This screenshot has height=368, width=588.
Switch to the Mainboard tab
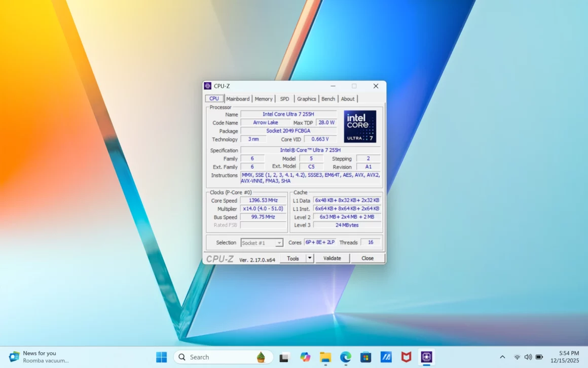click(x=238, y=99)
